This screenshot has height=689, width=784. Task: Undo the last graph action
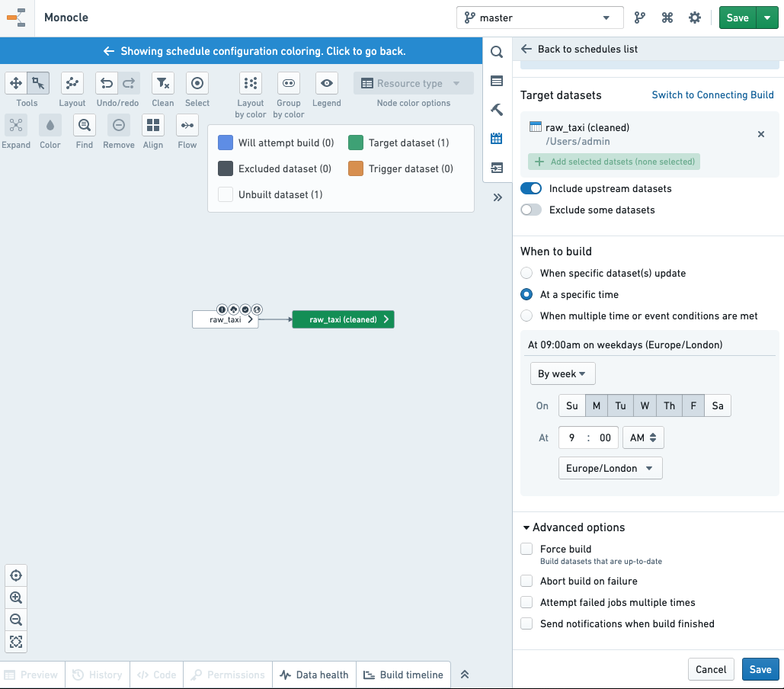click(107, 83)
